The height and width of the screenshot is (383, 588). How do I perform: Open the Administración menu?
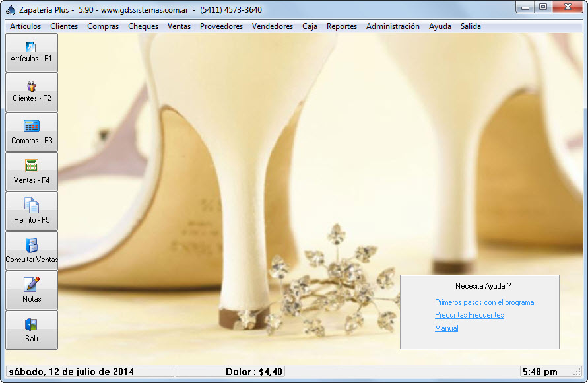click(393, 26)
